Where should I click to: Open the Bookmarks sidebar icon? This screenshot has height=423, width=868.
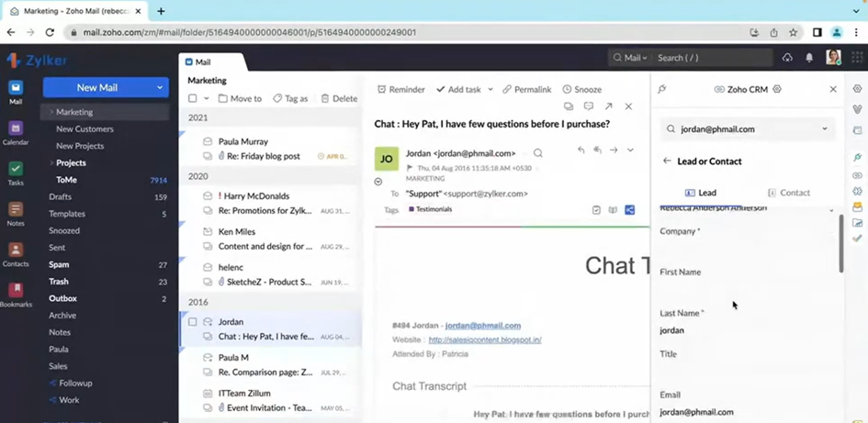point(15,292)
